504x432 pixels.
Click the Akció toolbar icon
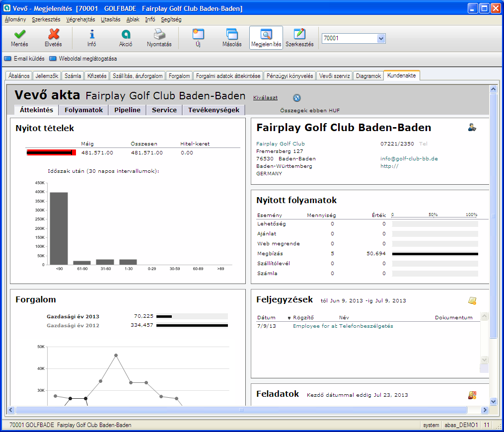pos(126,34)
